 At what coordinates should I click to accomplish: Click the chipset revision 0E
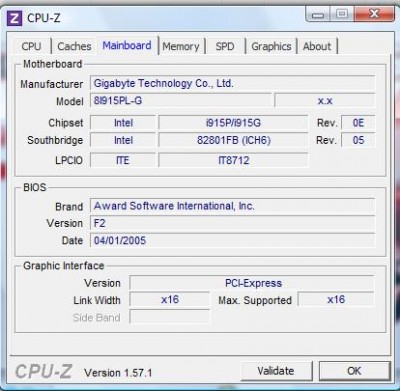(358, 123)
